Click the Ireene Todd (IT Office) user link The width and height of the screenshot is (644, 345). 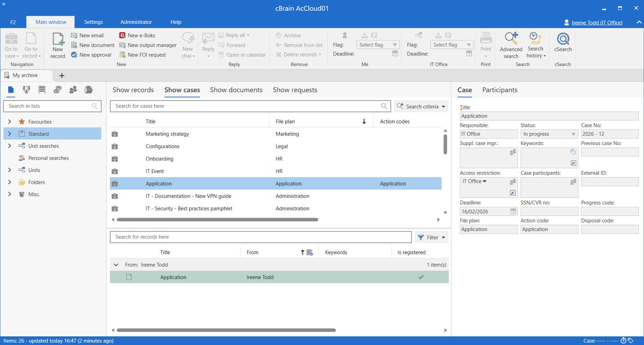click(x=596, y=22)
